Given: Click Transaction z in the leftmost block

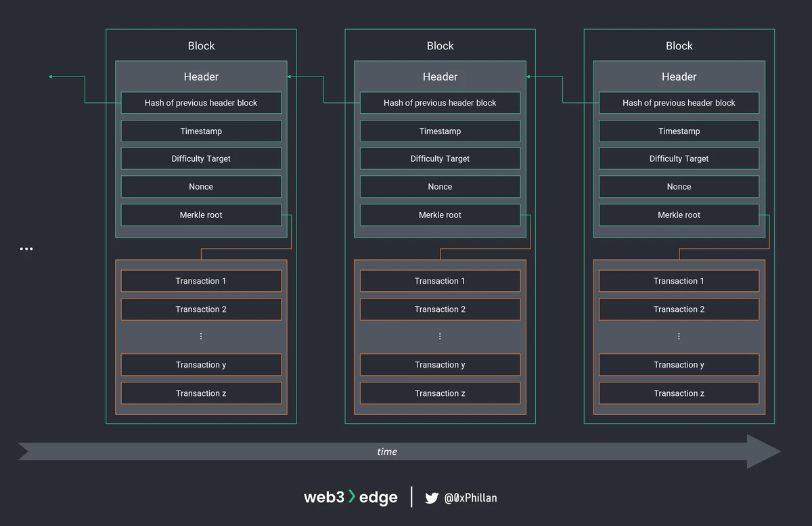Looking at the screenshot, I should (x=201, y=393).
